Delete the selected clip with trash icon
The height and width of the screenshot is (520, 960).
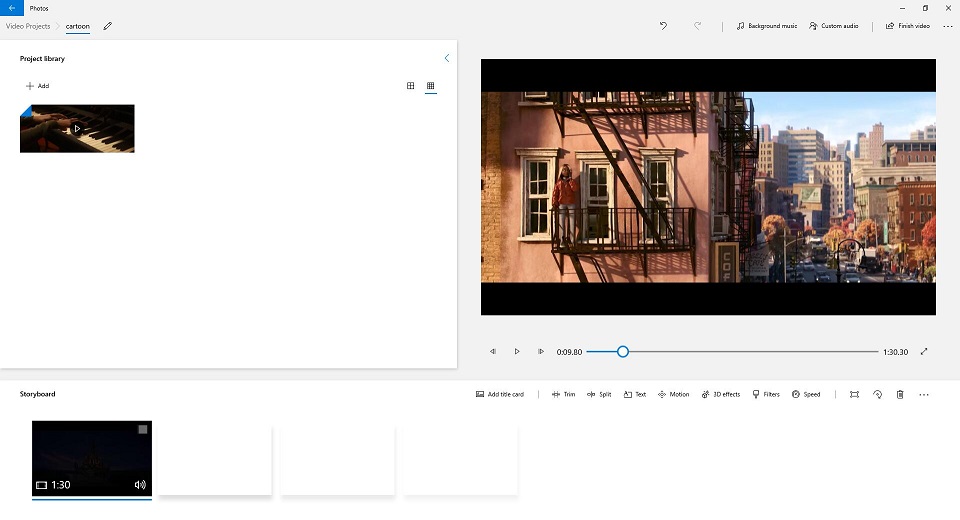(x=900, y=394)
